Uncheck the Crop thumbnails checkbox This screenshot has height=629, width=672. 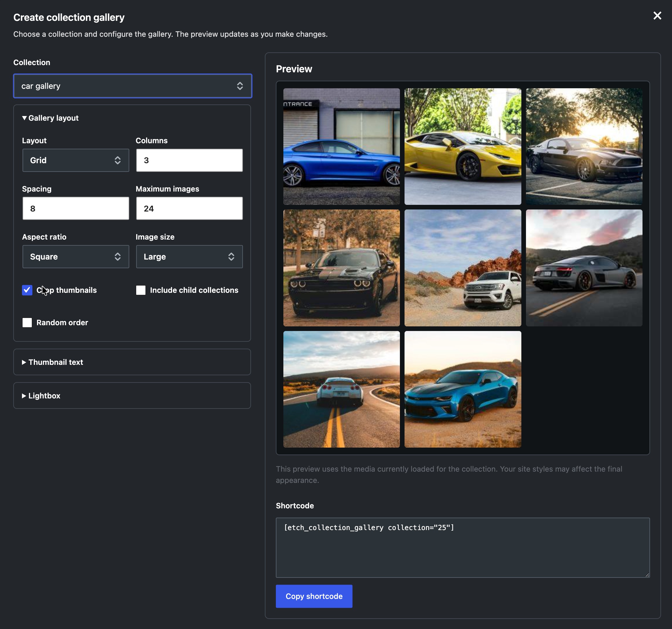(27, 290)
